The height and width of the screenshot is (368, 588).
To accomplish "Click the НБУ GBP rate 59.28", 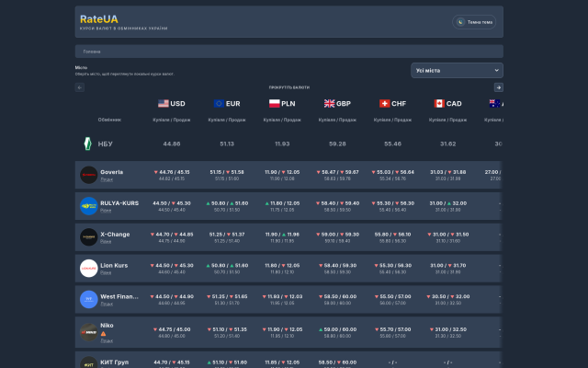I will tap(337, 144).
